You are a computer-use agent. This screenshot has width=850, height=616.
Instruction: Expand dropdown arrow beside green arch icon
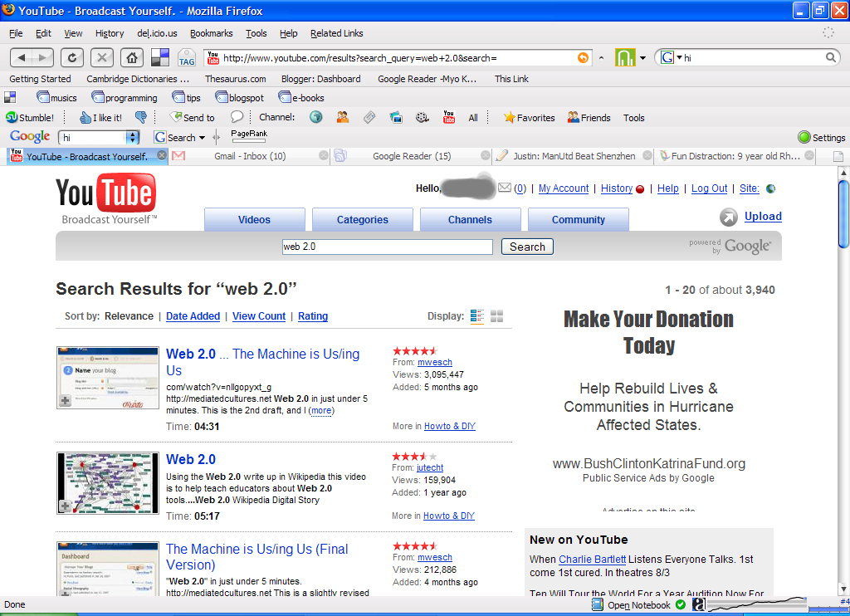[643, 58]
